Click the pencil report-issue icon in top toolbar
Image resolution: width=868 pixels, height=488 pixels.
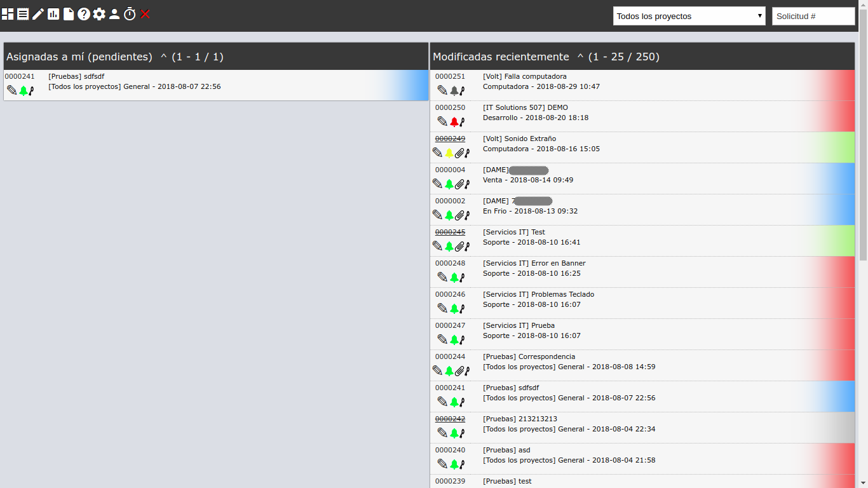click(38, 14)
